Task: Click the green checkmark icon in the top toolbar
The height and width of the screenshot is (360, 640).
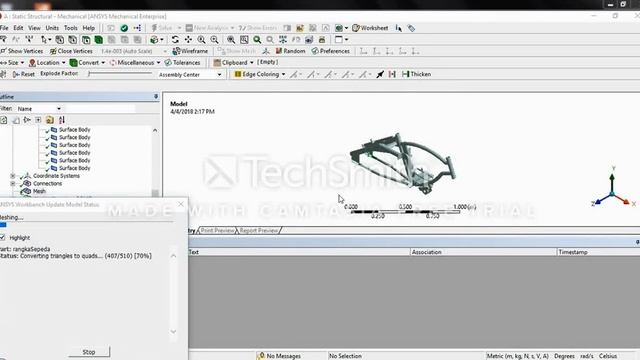Action: click(124, 28)
